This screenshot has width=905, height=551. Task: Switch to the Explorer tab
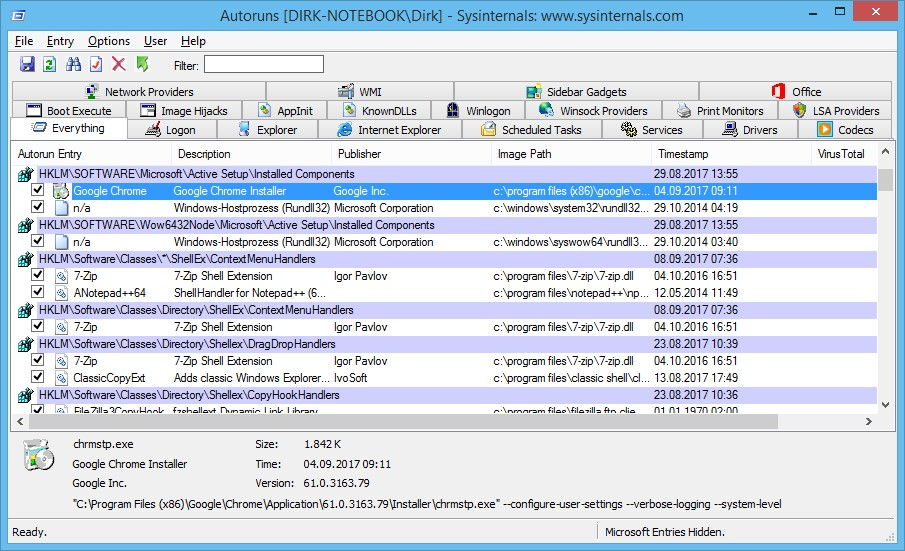[x=268, y=130]
